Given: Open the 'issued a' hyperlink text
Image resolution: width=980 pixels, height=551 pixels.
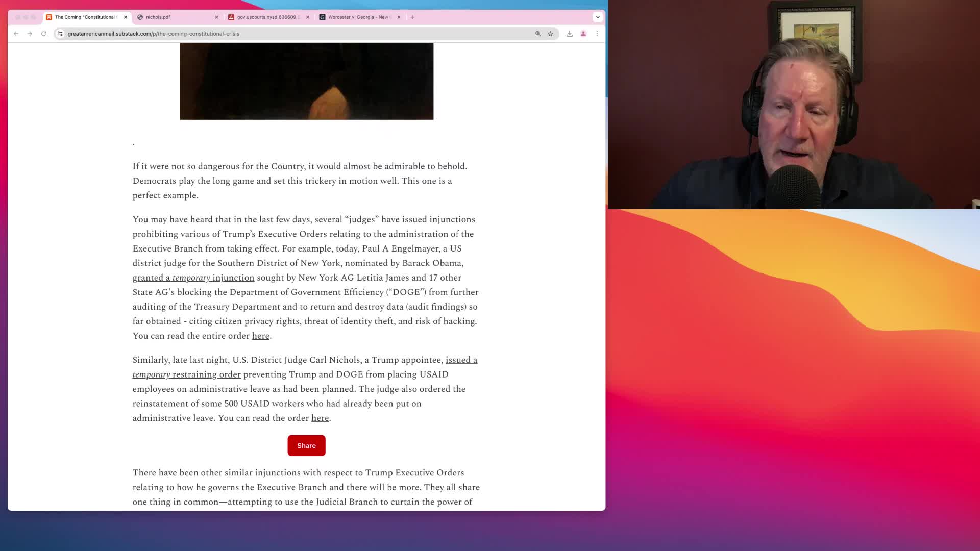Looking at the screenshot, I should click(x=461, y=360).
